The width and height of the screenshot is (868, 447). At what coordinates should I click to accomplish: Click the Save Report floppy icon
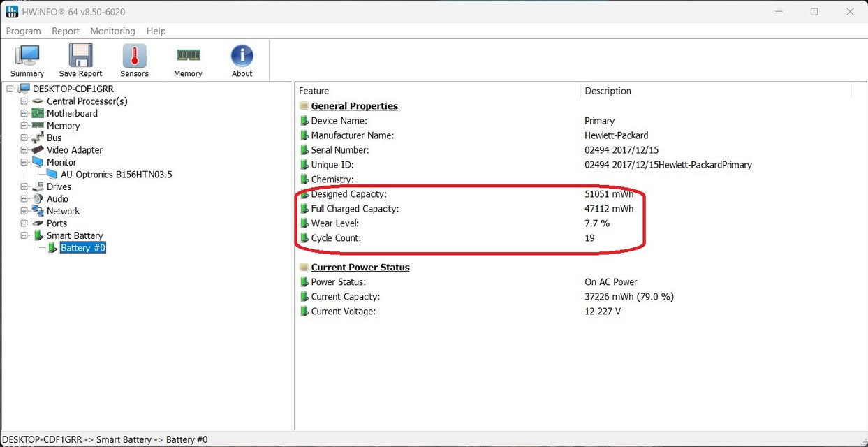(x=80, y=56)
